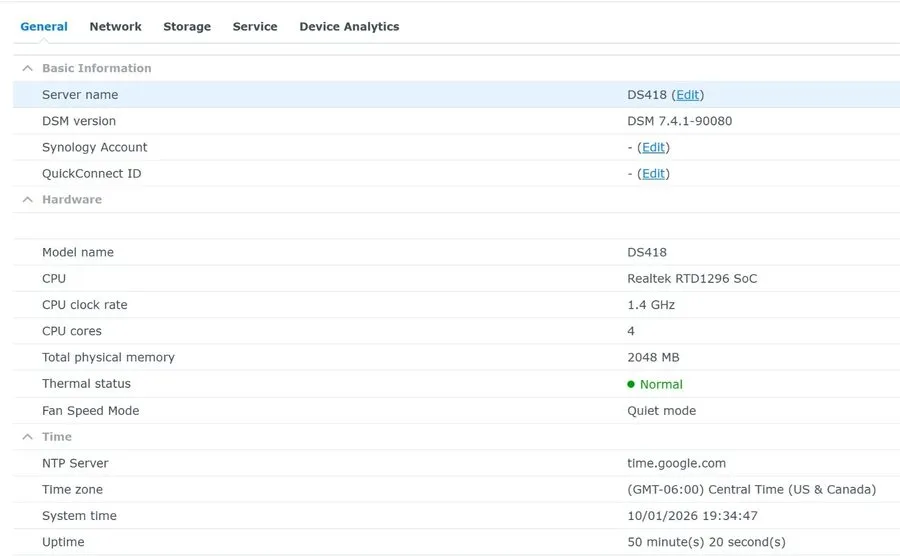
Task: Click the green Normal thermal status
Action: point(661,384)
